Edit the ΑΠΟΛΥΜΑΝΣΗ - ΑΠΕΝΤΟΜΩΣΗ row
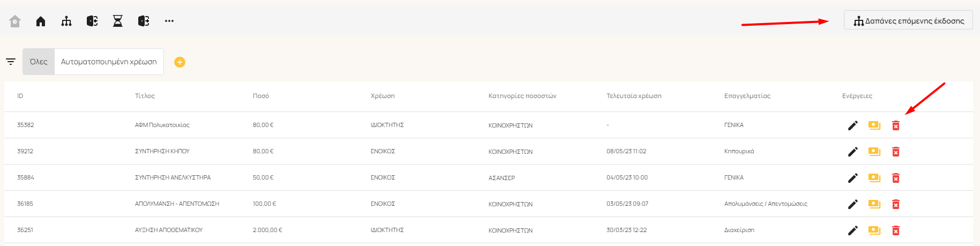 (x=853, y=204)
